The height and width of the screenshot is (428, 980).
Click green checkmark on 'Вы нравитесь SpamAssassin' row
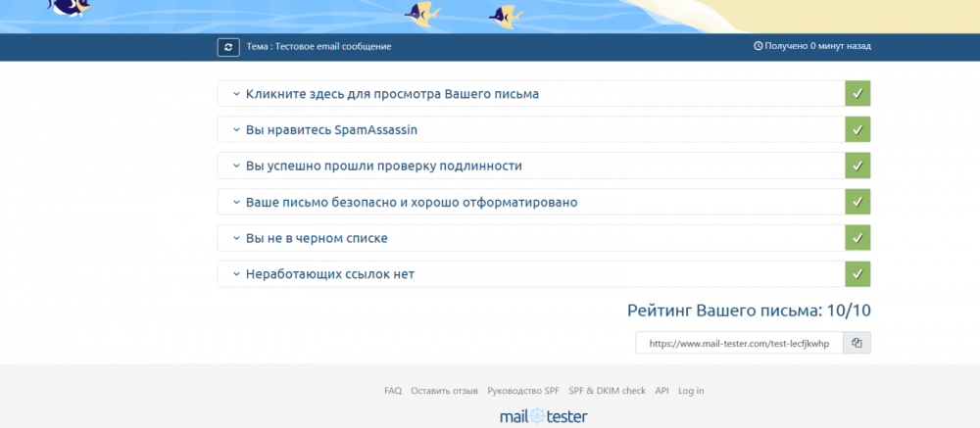tap(857, 129)
